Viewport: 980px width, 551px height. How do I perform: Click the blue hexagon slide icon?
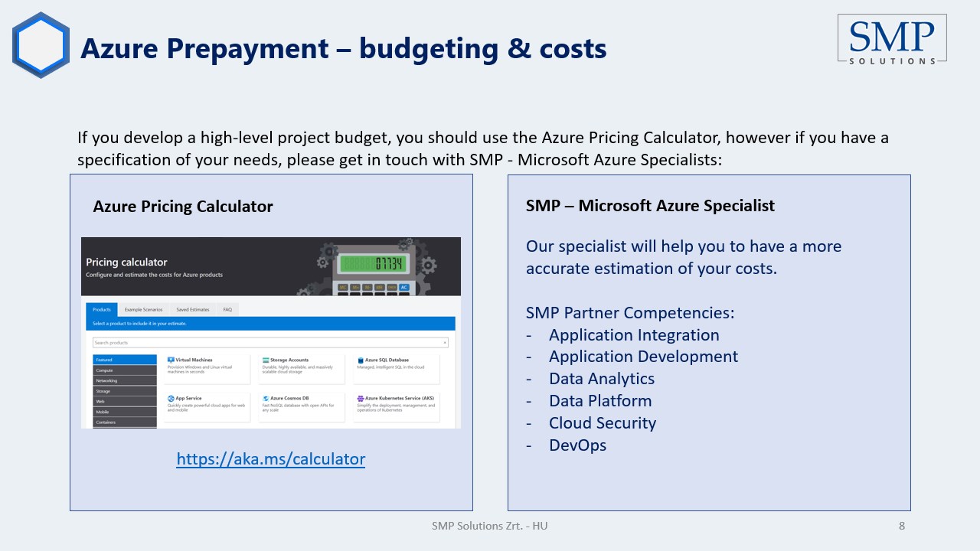41,45
